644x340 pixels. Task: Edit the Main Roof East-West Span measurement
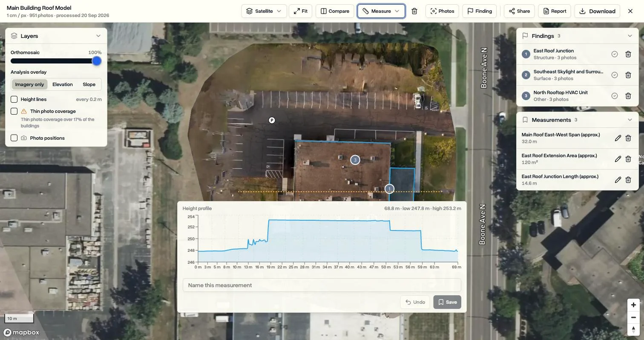point(618,138)
